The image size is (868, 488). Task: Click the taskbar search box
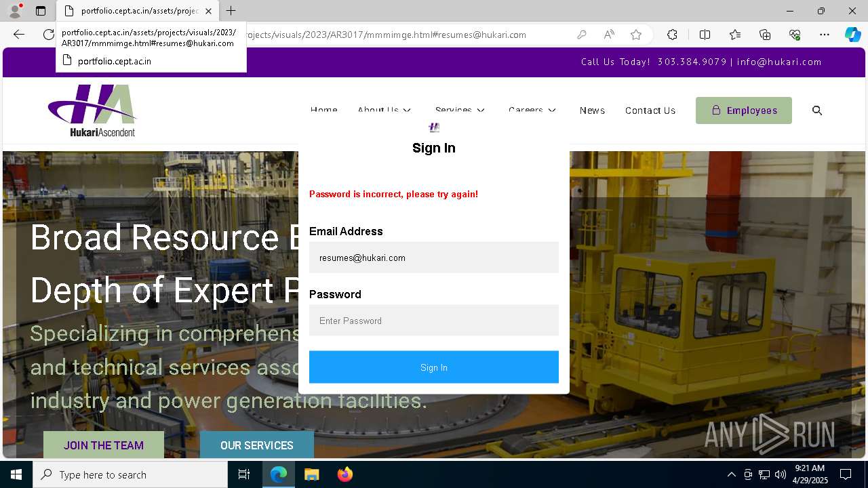pos(130,474)
